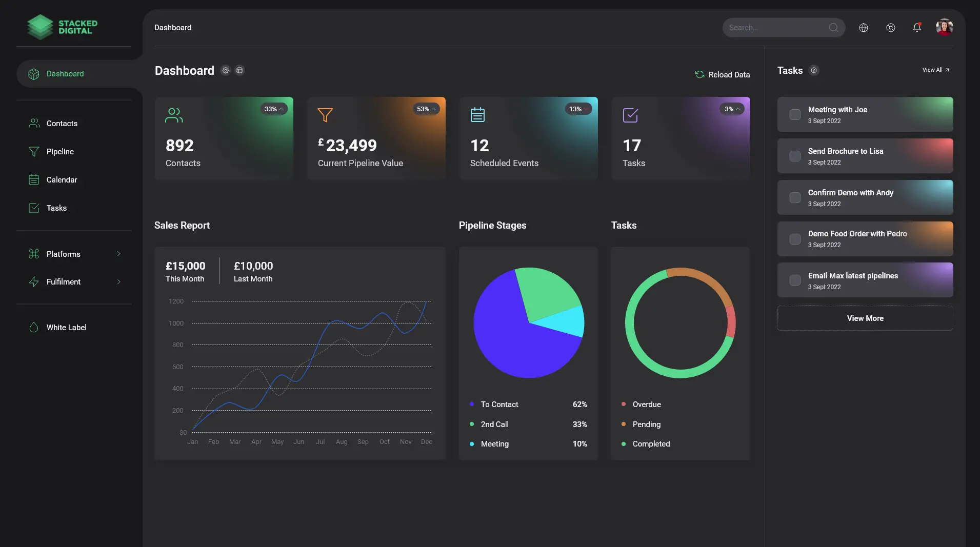
Task: Click the Calendar icon in sidebar
Action: tap(34, 180)
